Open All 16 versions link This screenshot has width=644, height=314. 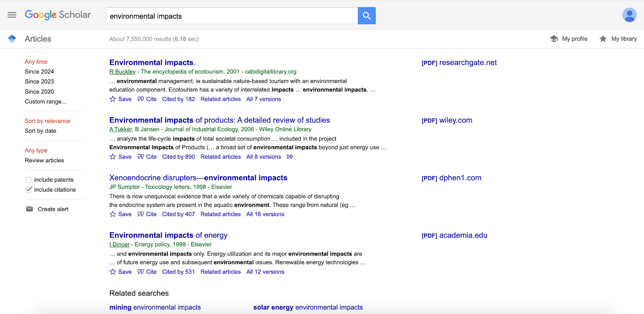click(265, 214)
